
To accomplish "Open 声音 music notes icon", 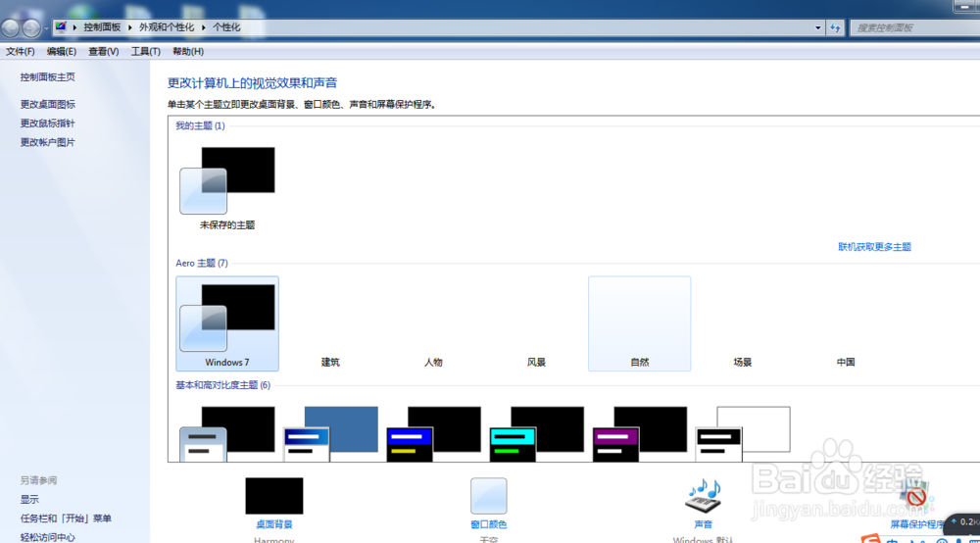I will 703,496.
